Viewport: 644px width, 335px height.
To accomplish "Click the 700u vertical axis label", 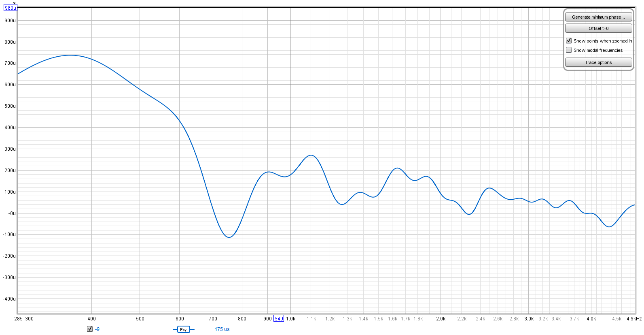I will (x=10, y=63).
